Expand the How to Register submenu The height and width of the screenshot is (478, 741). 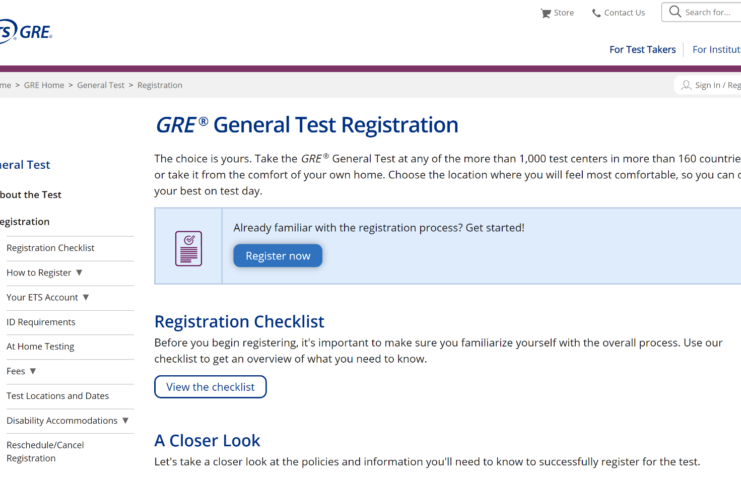tap(79, 272)
